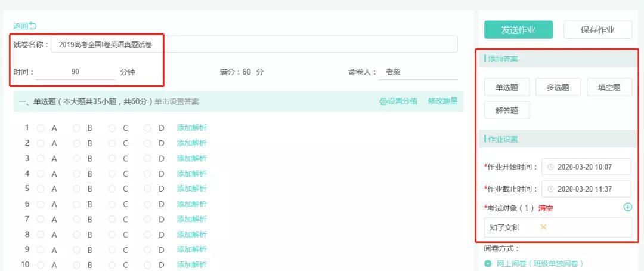Screen dimensions: 644x271
Task: Add a 多选题 question type
Action: pyautogui.click(x=558, y=87)
